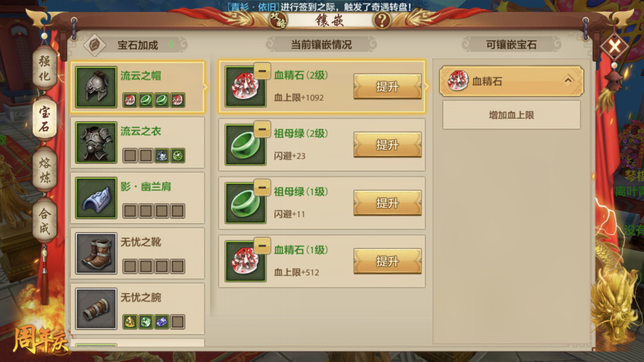The image size is (644, 362).
Task: Choose the 影·幽兰肩 shoulder icon
Action: tap(96, 198)
